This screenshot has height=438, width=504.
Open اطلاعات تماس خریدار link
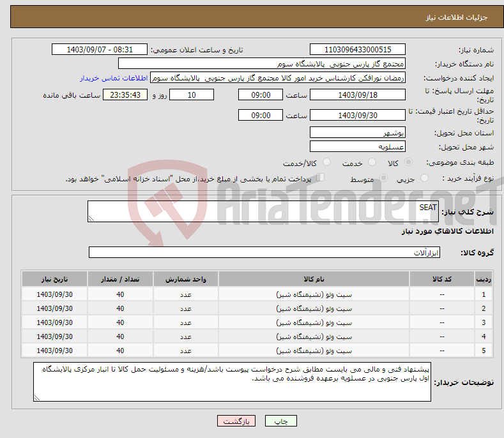tap(114, 78)
